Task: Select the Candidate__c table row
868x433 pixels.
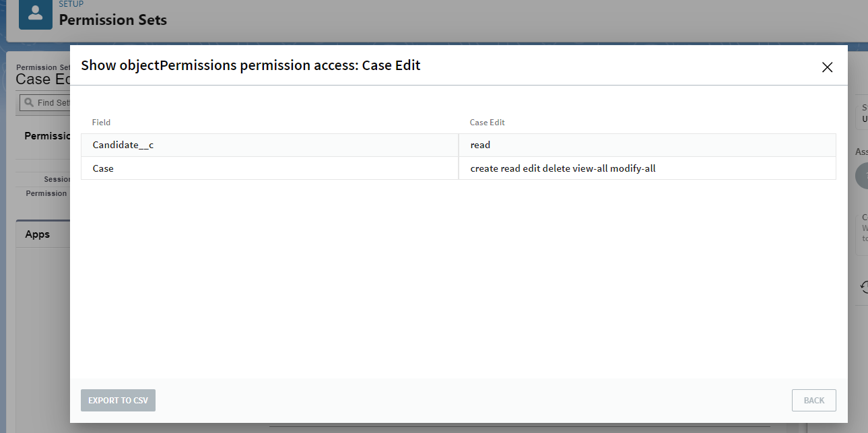Action: [x=269, y=144]
